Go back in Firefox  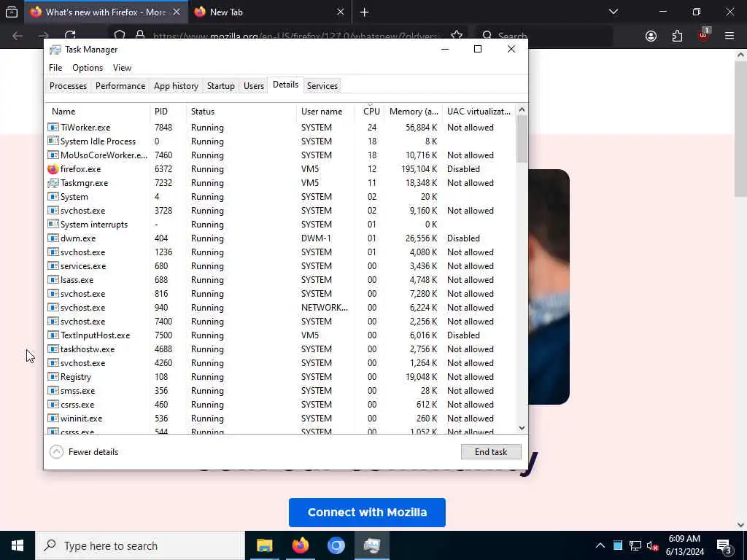[x=18, y=36]
